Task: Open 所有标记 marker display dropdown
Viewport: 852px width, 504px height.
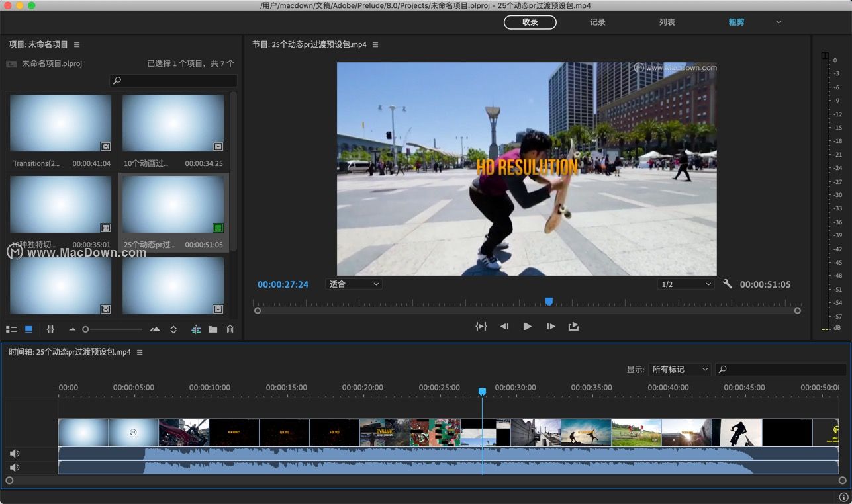Action: tap(679, 370)
